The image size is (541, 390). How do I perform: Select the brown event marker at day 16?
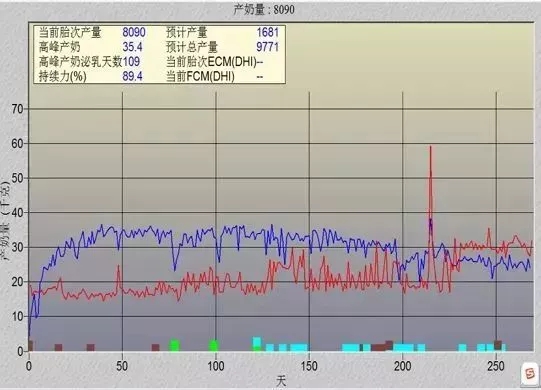tap(58, 347)
